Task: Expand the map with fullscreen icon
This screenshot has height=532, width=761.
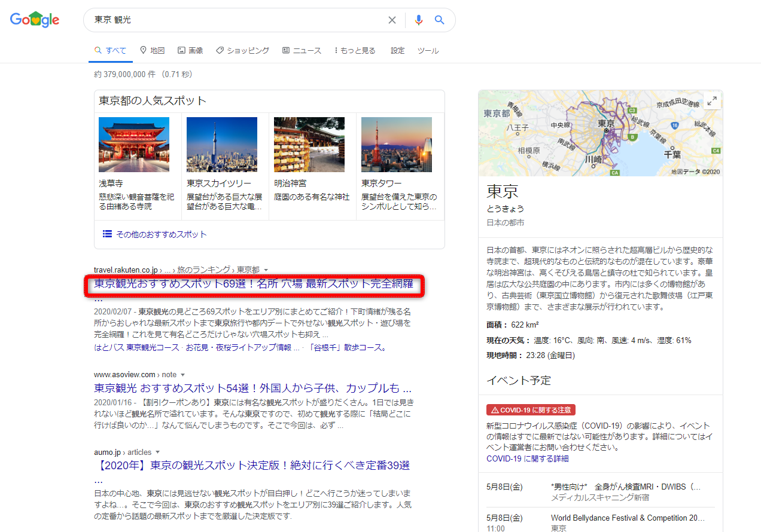Action: (x=712, y=101)
